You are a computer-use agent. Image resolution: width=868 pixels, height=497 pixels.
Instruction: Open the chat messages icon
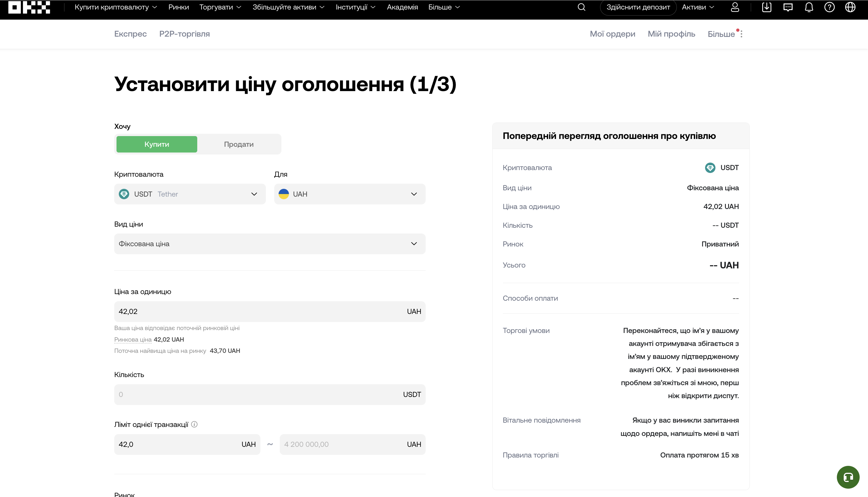788,7
